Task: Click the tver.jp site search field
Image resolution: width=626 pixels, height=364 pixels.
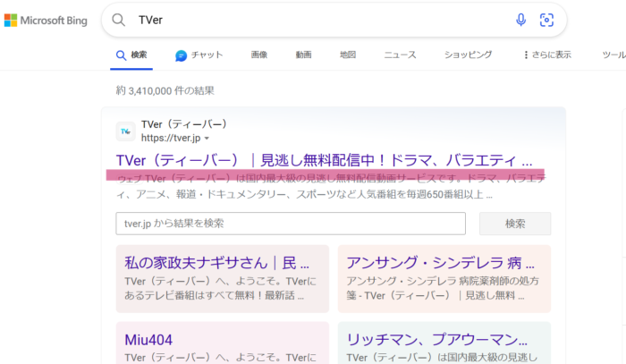Action: pos(291,224)
